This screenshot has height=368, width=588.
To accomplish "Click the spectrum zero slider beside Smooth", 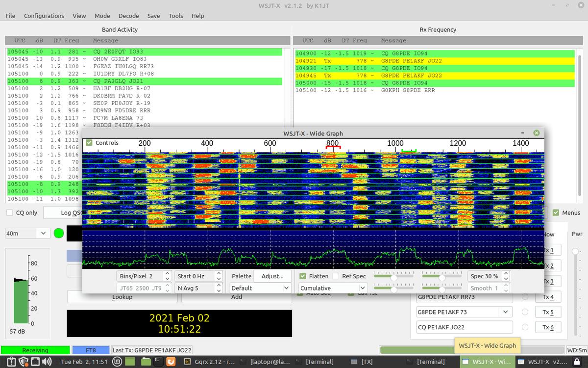I will click(442, 290).
